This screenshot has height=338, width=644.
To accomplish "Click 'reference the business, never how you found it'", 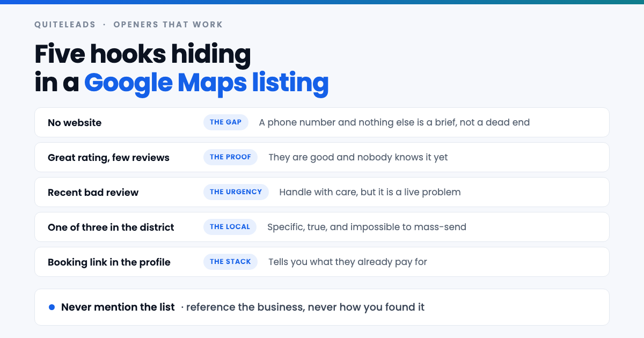I will 305,307.
